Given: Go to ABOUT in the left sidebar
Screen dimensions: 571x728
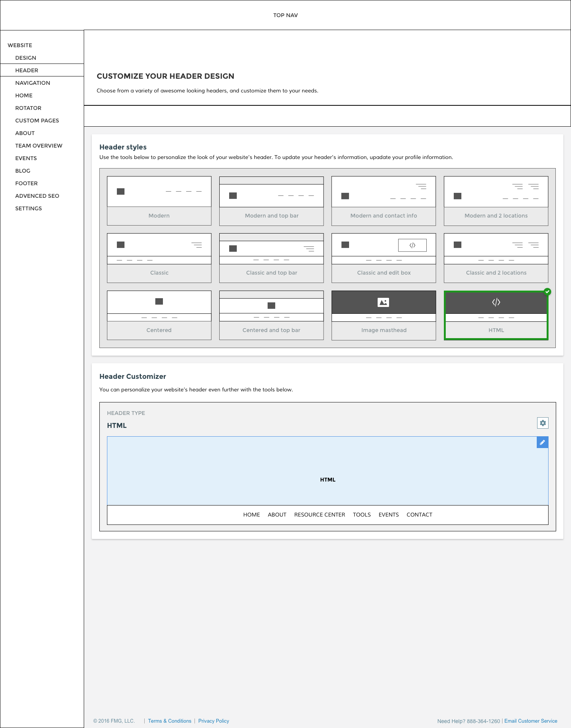Looking at the screenshot, I should (25, 133).
